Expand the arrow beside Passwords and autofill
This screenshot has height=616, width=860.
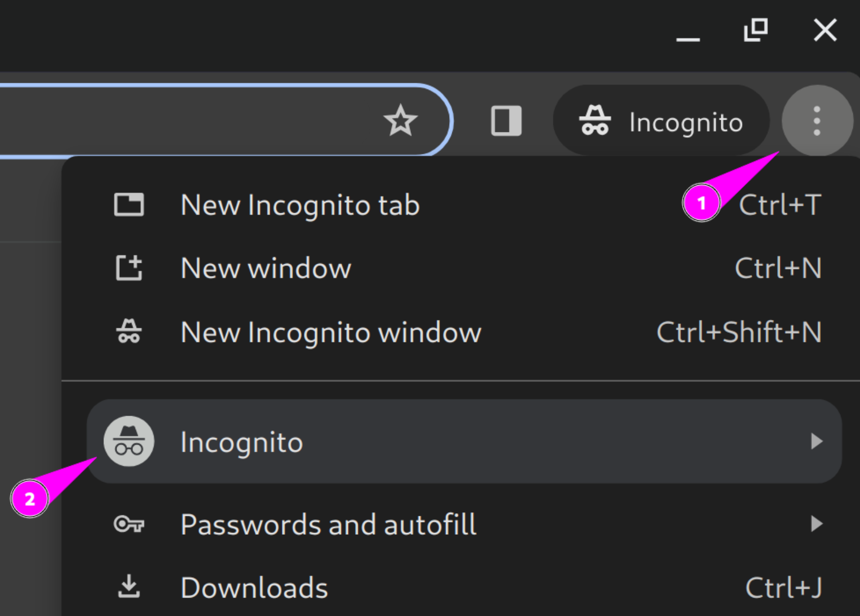pyautogui.click(x=817, y=523)
